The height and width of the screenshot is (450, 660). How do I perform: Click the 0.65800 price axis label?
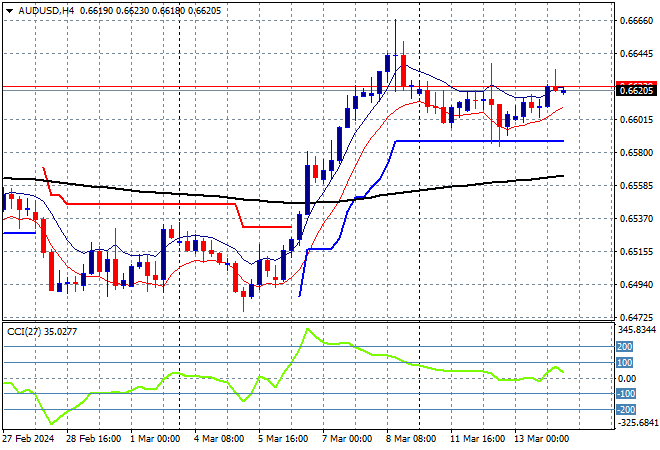tap(635, 153)
